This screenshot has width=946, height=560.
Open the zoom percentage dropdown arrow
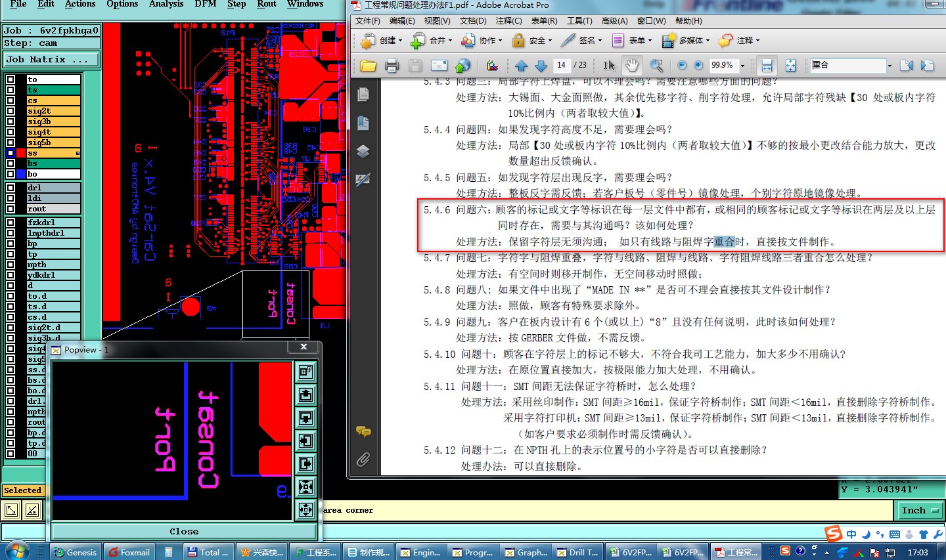click(x=742, y=66)
